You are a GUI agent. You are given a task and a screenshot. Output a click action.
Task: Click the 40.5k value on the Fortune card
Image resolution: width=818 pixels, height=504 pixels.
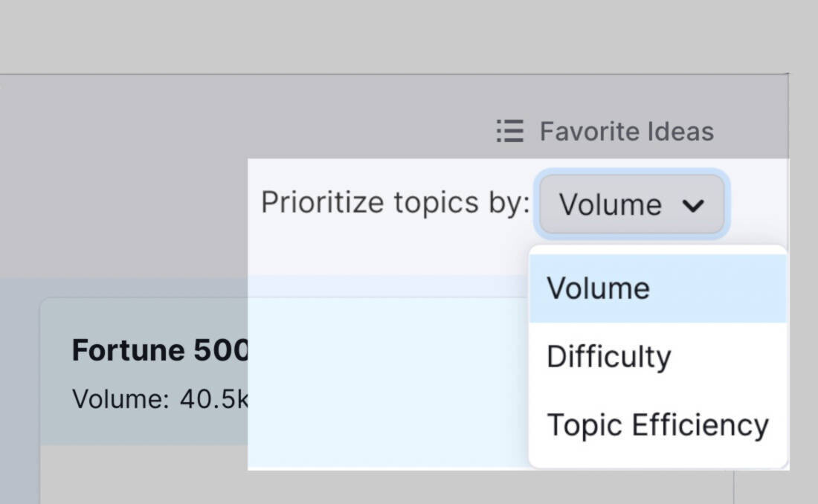(x=214, y=400)
